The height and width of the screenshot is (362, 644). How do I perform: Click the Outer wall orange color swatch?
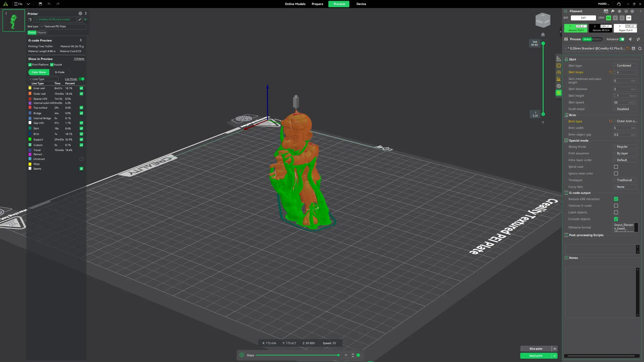(x=30, y=94)
